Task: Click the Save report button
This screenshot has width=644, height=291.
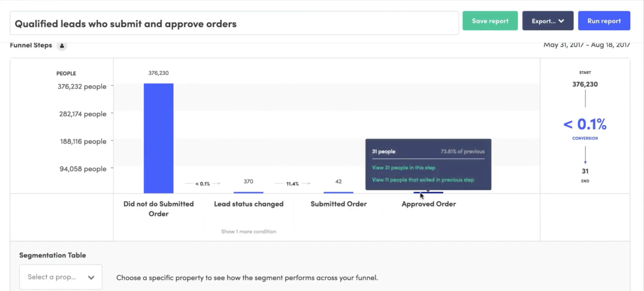Action: coord(490,21)
